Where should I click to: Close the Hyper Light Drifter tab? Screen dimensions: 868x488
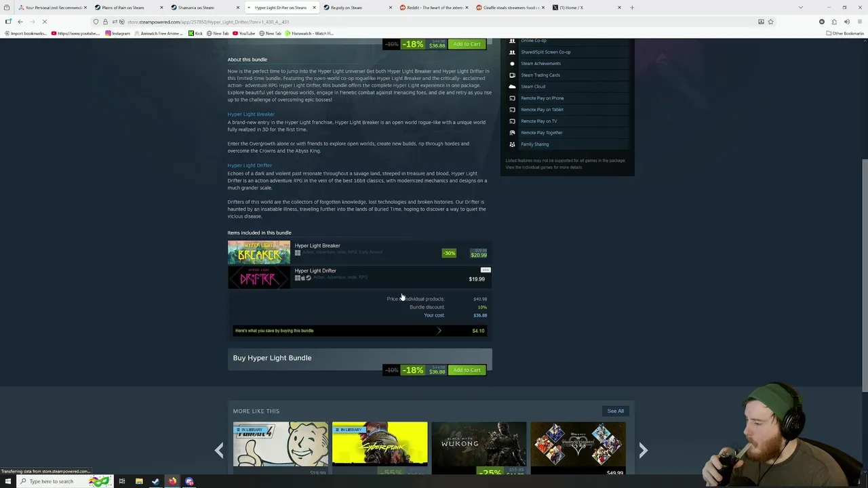click(x=314, y=7)
